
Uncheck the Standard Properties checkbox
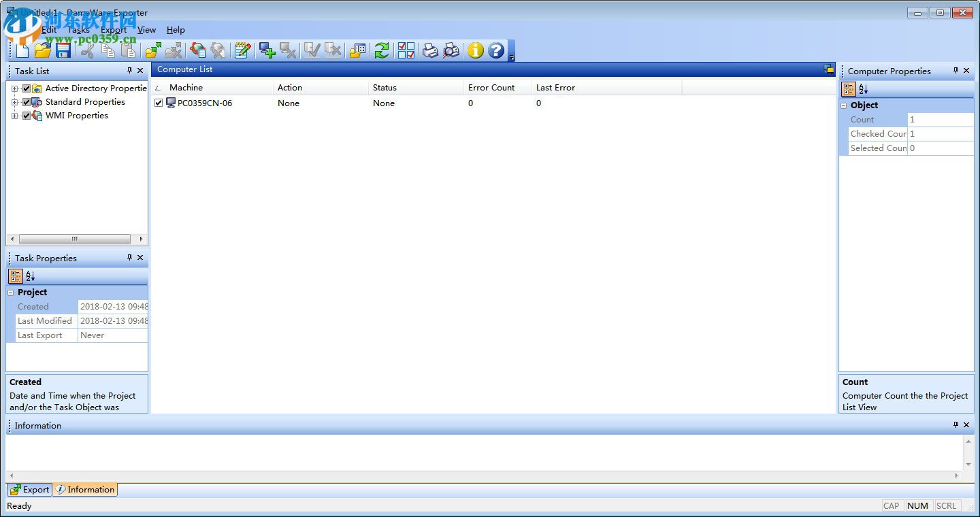point(27,102)
